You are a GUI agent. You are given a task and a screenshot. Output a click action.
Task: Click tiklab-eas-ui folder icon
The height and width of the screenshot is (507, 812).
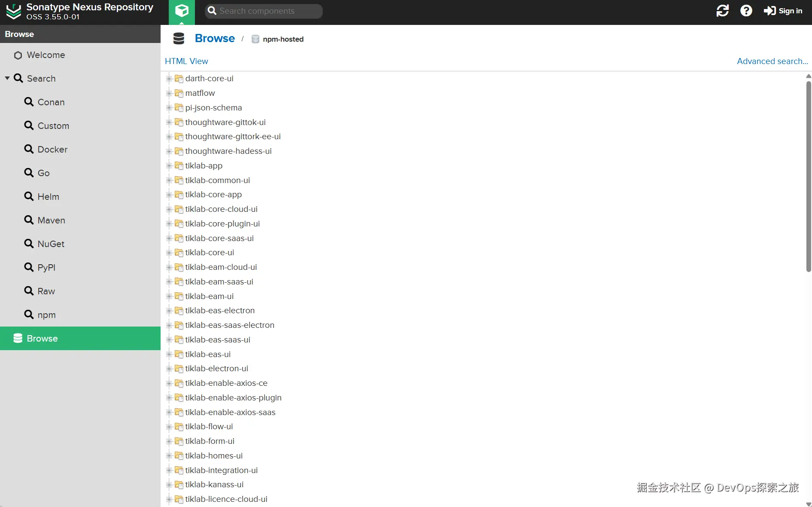pos(179,354)
